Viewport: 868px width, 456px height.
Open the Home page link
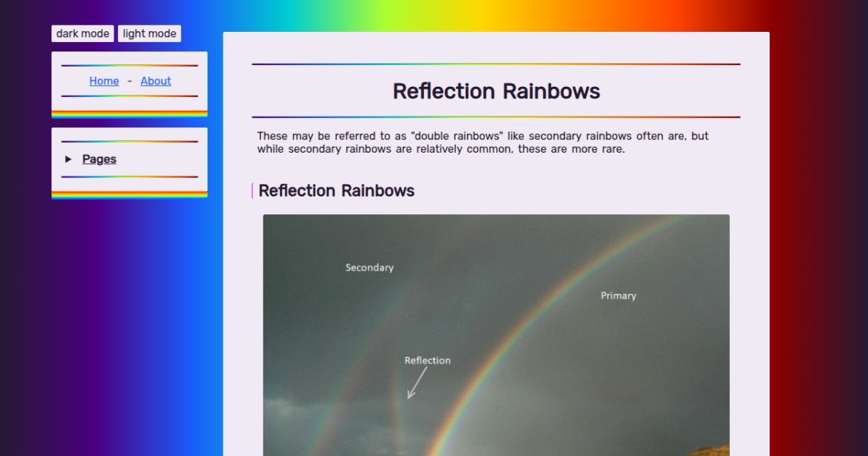(103, 81)
